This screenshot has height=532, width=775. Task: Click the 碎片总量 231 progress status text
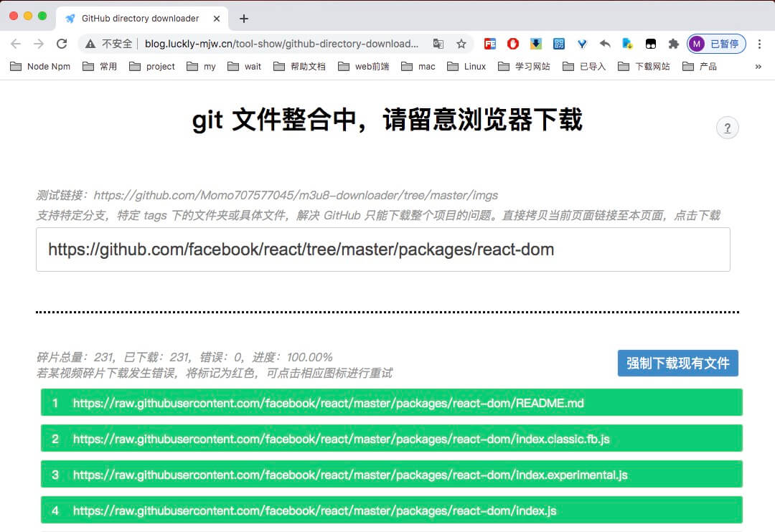tap(184, 357)
